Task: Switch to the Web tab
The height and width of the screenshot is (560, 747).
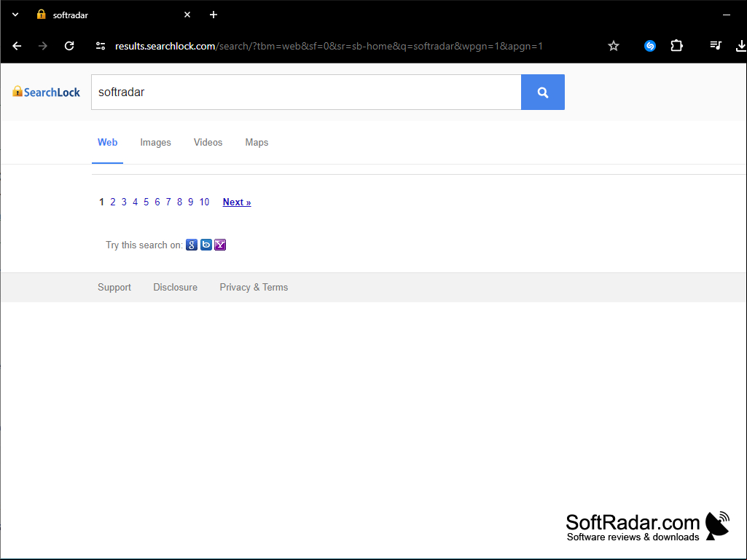Action: [108, 143]
